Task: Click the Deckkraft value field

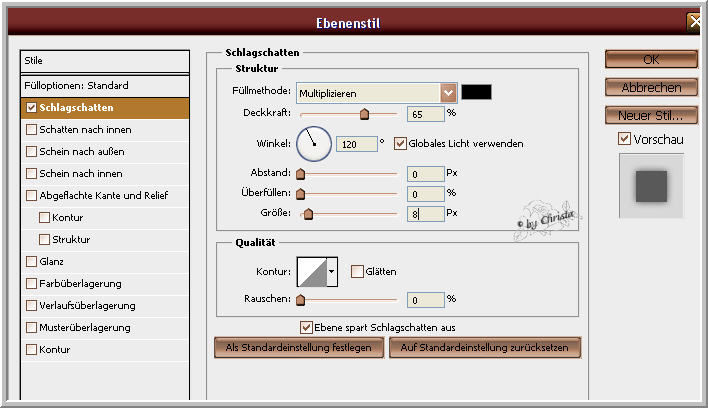Action: click(426, 114)
